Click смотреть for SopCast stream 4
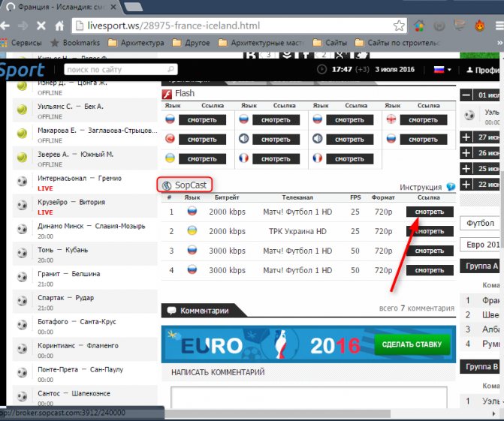This screenshot has height=421, width=504. tap(430, 270)
